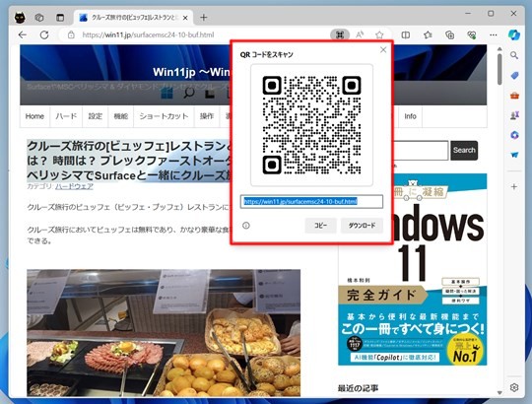Open Browser essentials heart icon
The height and width of the screenshot is (404, 532).
pos(471,34)
